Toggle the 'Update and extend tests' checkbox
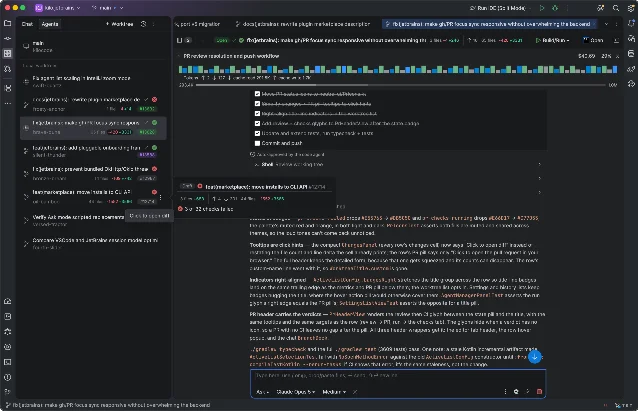This screenshot has width=638, height=411. pos(257,133)
